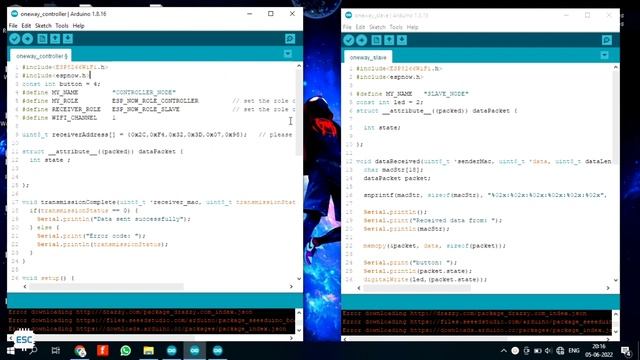Click the 'const int led = 2' line in slave code
The width and height of the screenshot is (640, 360).
tap(390, 102)
